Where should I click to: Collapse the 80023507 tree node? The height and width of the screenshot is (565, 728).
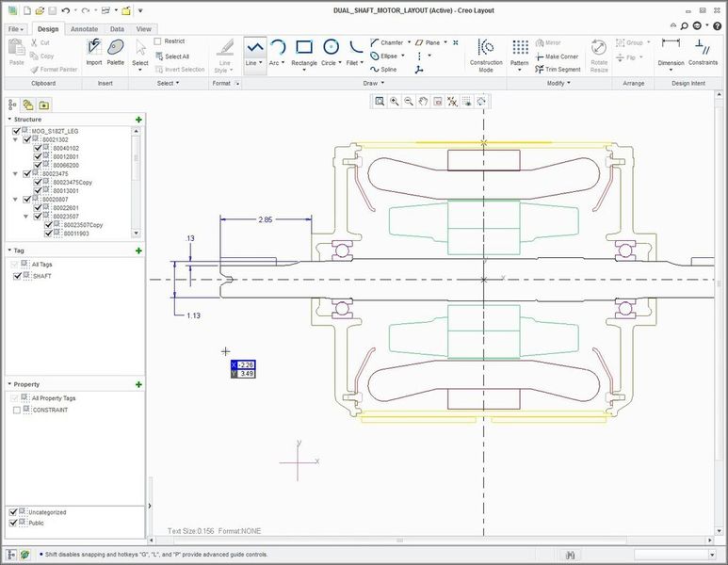tap(26, 217)
